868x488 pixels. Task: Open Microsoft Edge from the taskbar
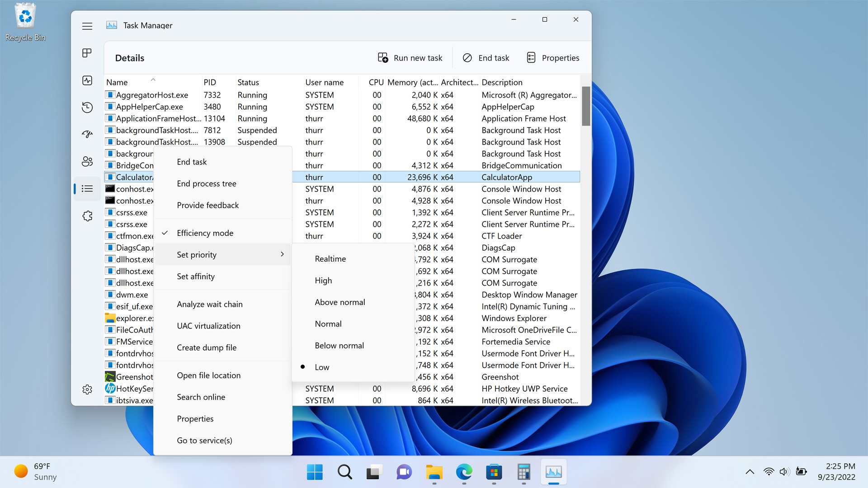[464, 472]
